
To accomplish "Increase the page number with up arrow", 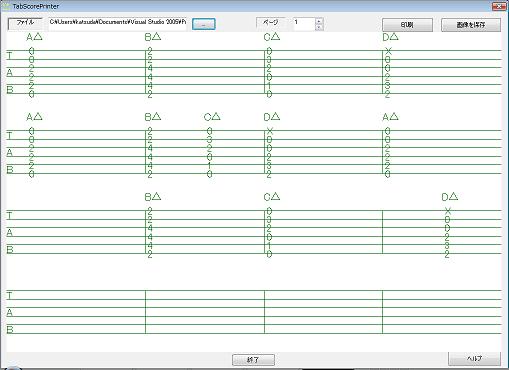I will tap(319, 21).
